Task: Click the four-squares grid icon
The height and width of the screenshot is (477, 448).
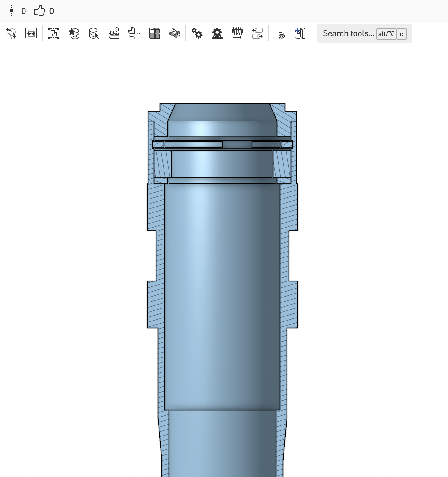Action: 154,33
